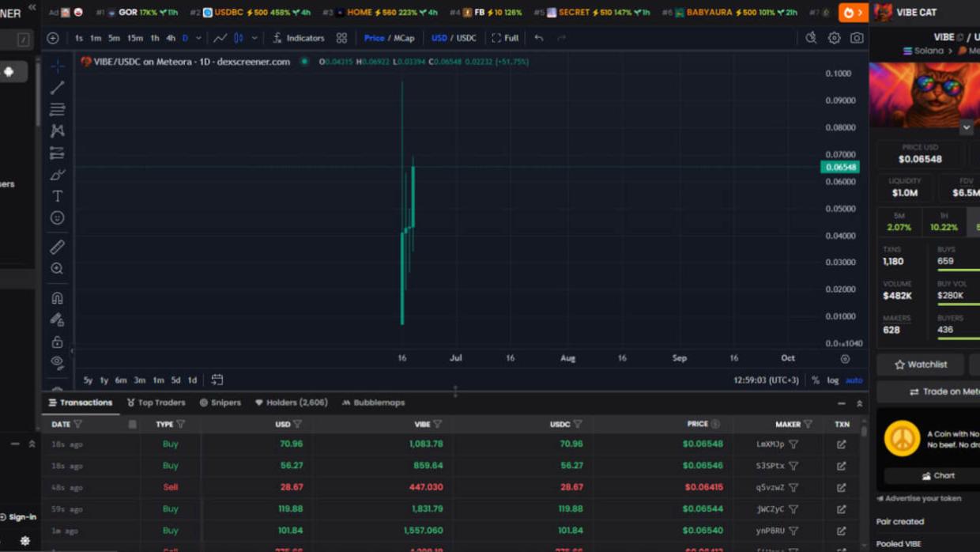Redo the last chart action
Screen dimensions: 980x552
(561, 38)
